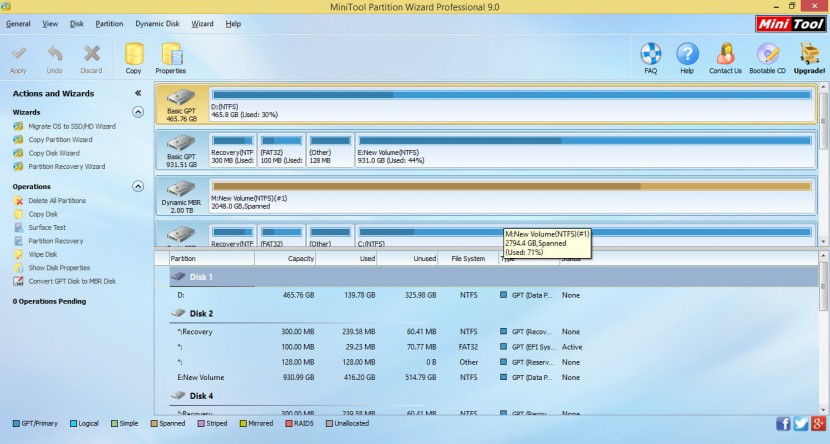
Task: Launch the Bootable CD icon
Action: pos(768,54)
